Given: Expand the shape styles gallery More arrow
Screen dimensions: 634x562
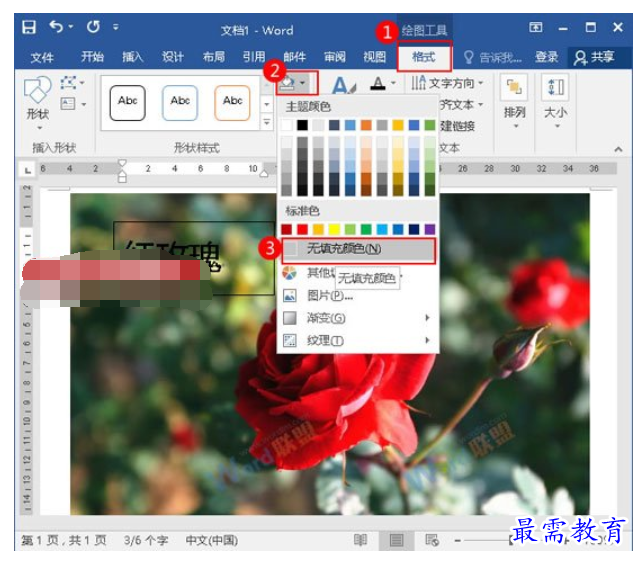Looking at the screenshot, I should pos(267,121).
